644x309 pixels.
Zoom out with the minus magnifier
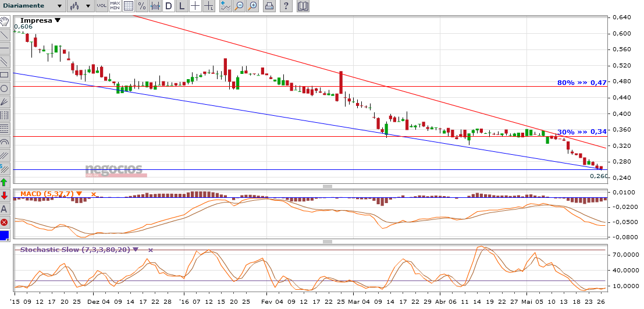[x=239, y=6]
